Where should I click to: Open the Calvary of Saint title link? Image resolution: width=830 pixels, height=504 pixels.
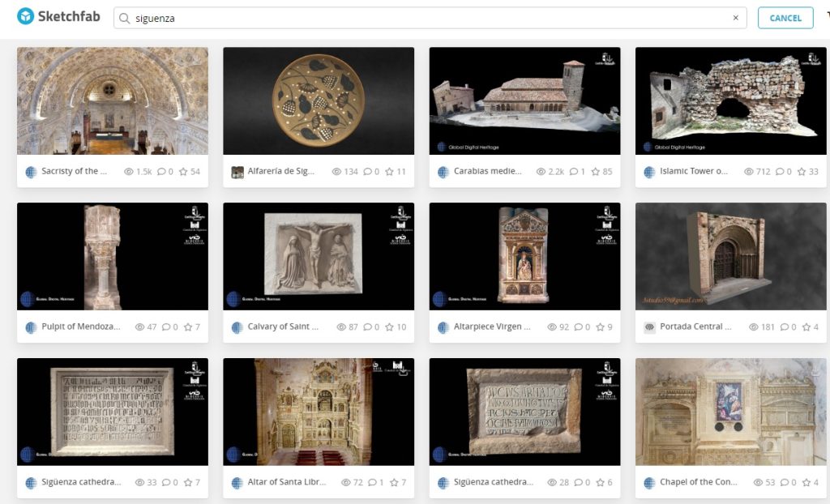click(283, 327)
